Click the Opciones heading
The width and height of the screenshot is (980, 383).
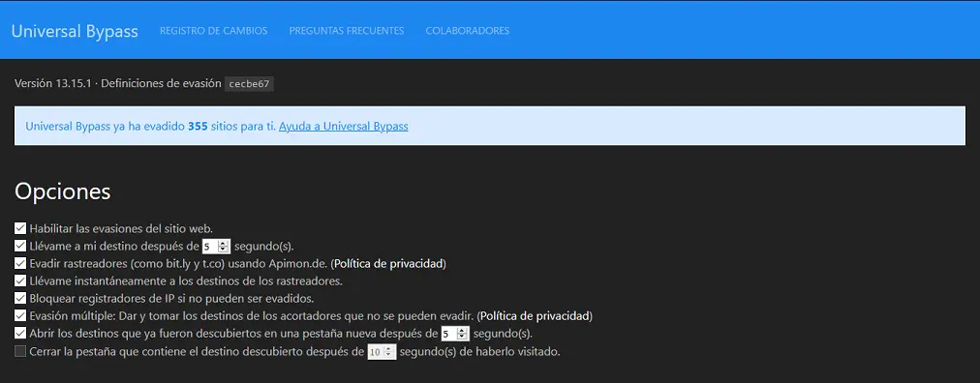(63, 191)
